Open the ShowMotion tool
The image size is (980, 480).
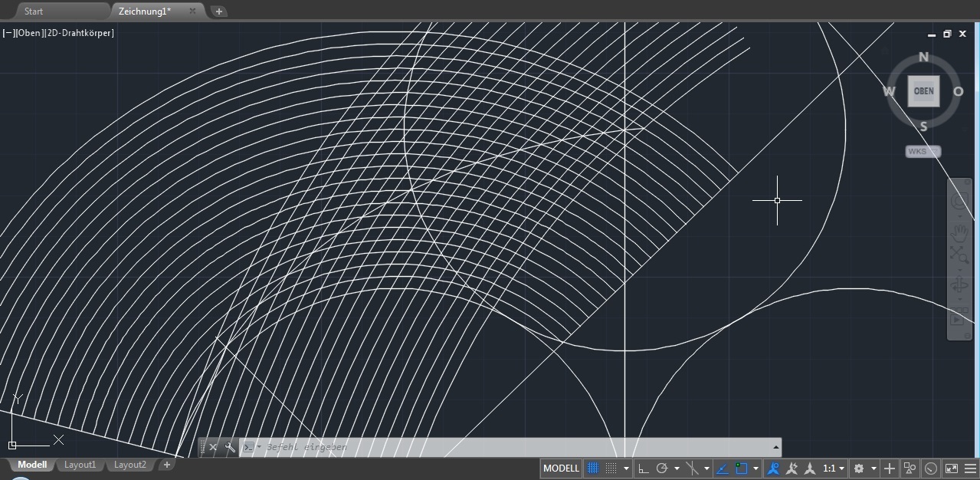(x=959, y=317)
